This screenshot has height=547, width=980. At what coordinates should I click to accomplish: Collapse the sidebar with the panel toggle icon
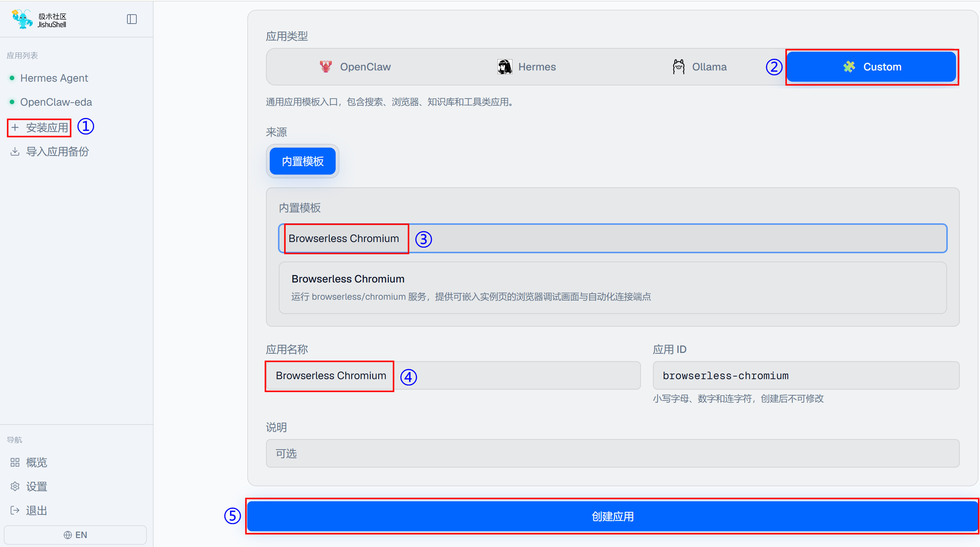click(131, 19)
